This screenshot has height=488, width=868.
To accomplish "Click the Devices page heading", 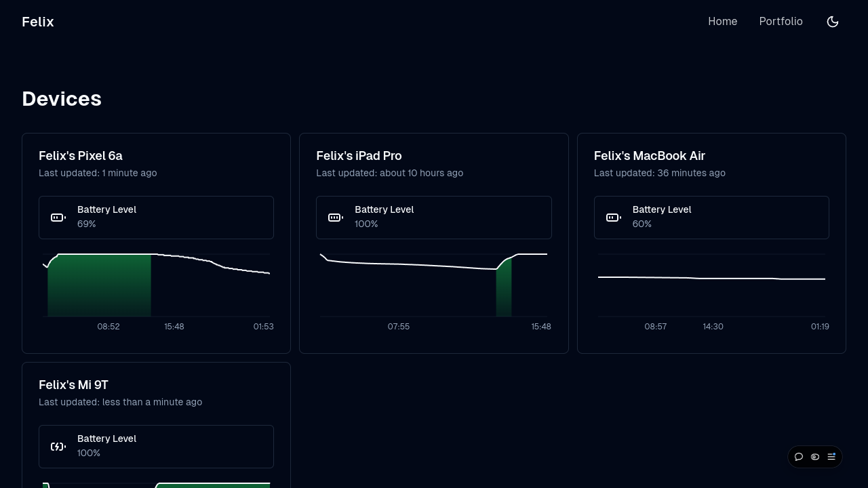I will click(62, 99).
